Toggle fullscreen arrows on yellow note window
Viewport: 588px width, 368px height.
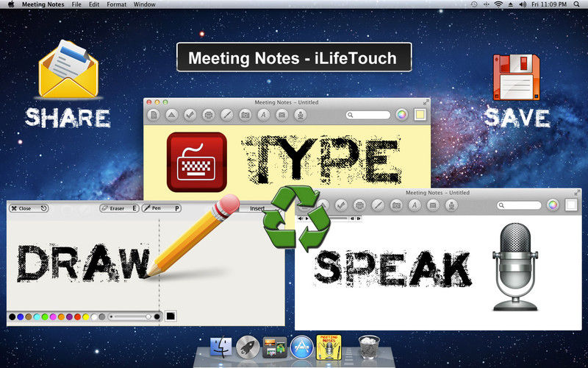click(x=426, y=102)
